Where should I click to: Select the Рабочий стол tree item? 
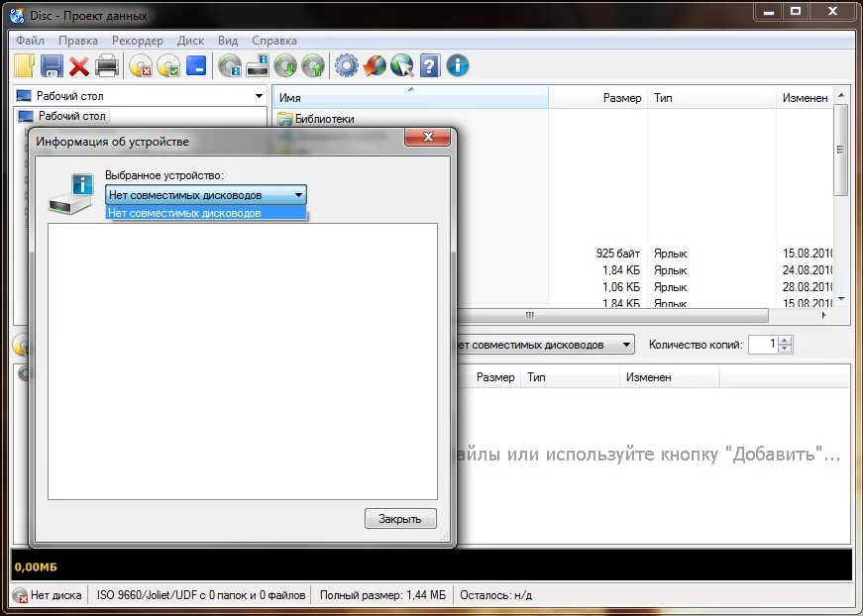click(x=71, y=116)
